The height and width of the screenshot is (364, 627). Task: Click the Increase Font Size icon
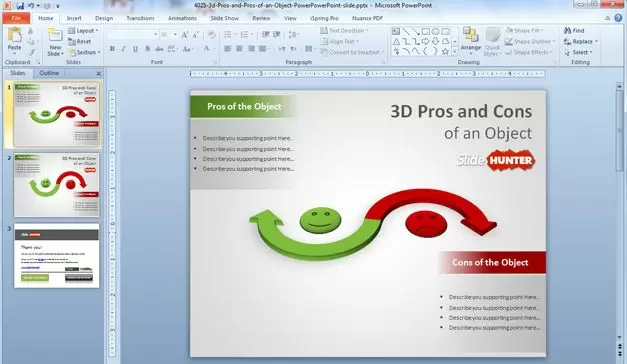tap(184, 35)
